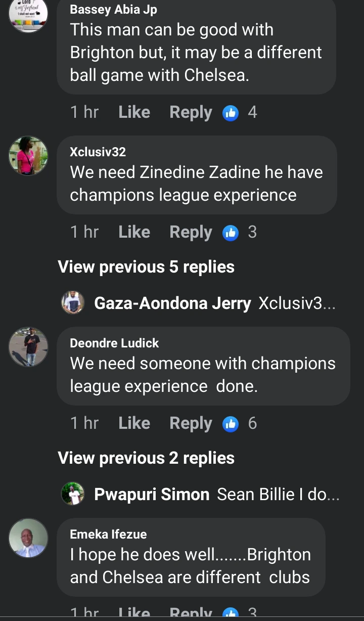Tap Emeka Ifezue's avatar
364x621 pixels.
(x=28, y=538)
